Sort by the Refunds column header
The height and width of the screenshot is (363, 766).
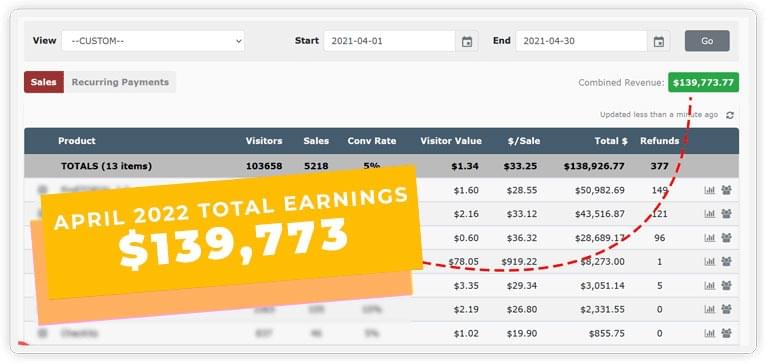pos(660,141)
